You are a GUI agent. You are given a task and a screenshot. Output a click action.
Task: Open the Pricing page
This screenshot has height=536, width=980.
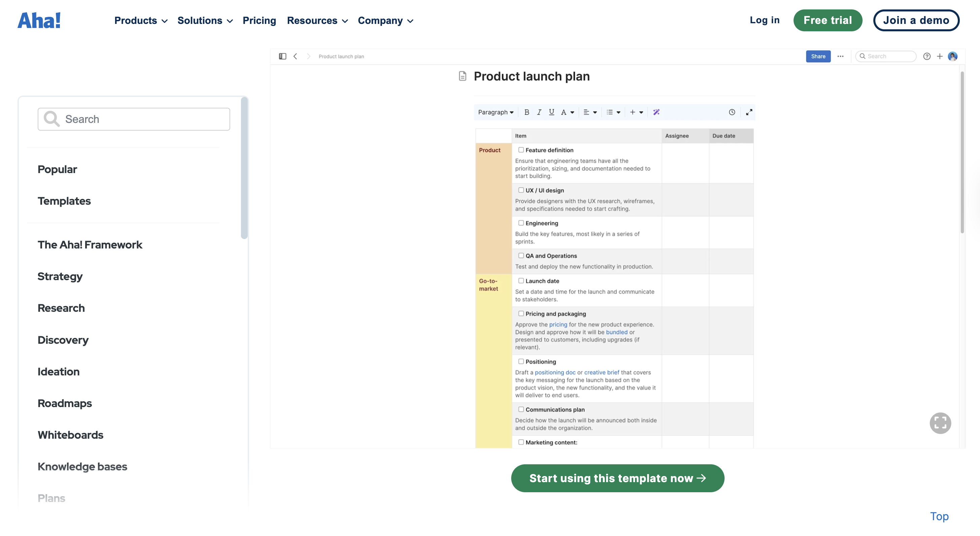[x=259, y=21]
